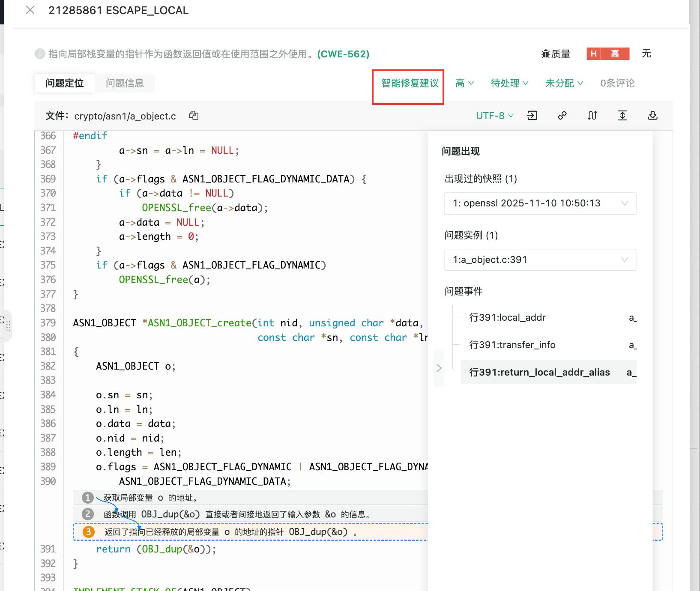700x591 pixels.
Task: Close the ESCAPE_LOCAL issue panel
Action: 30,10
